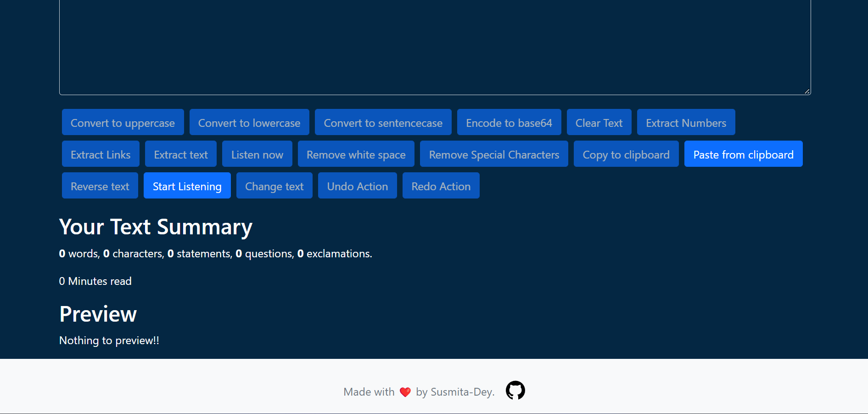Paste from clipboard into text area
This screenshot has width=868, height=414.
pos(744,154)
